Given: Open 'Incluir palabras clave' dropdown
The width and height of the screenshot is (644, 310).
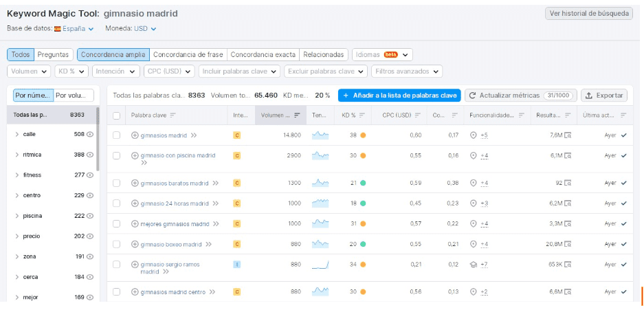Looking at the screenshot, I should 239,71.
